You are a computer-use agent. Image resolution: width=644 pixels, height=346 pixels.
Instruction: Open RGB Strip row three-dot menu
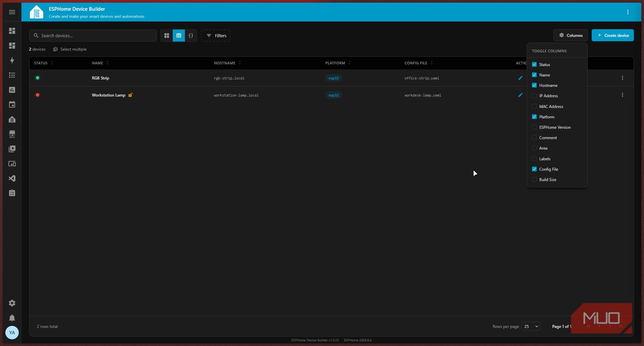coord(623,78)
